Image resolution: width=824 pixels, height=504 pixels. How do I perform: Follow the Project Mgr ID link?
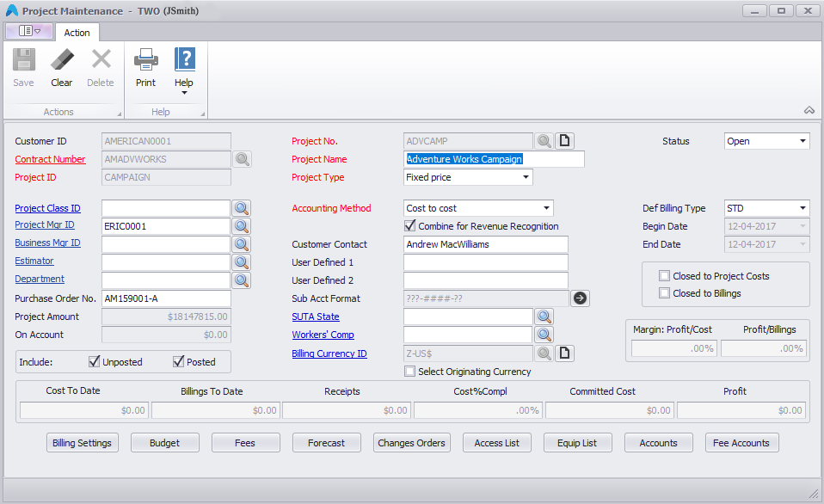[x=45, y=225]
